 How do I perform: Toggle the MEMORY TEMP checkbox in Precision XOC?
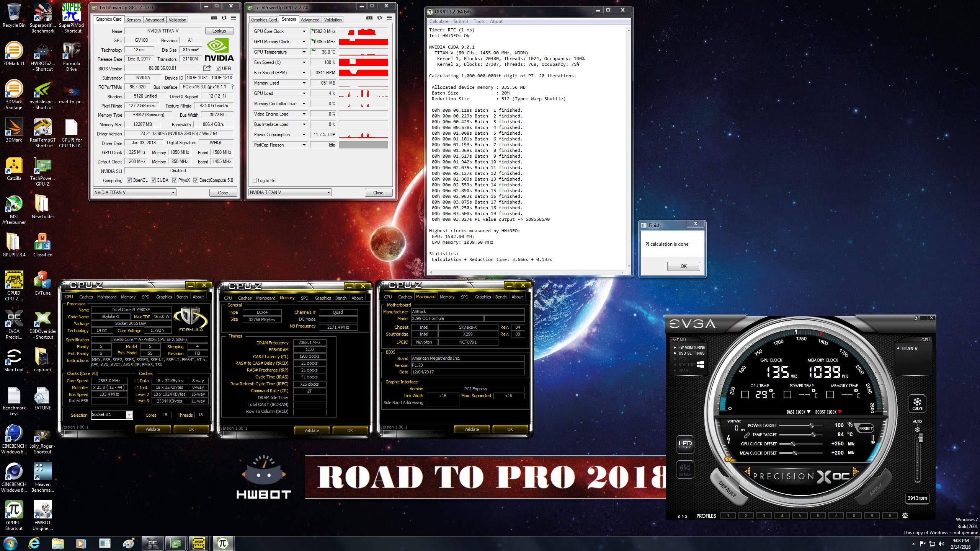pos(830,395)
